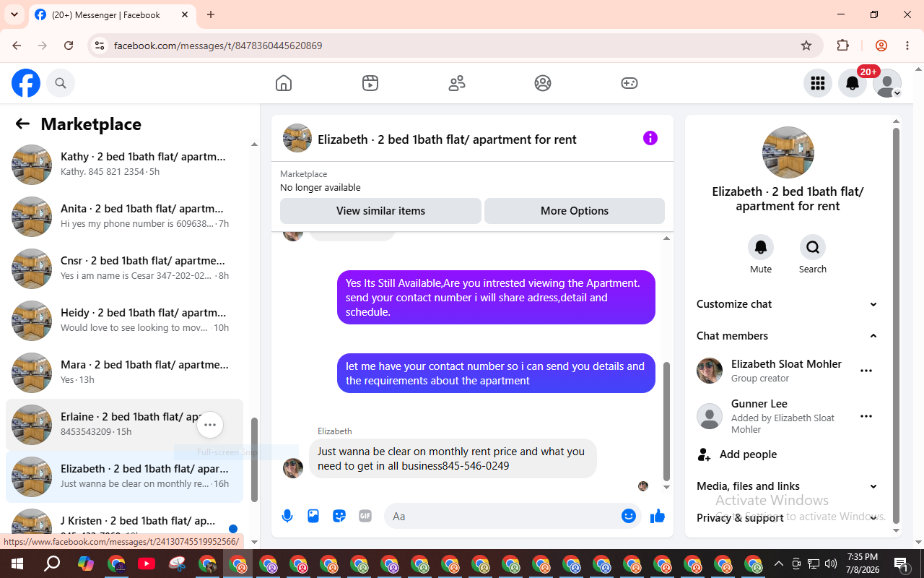
Task: Open the Facebook search magnifier
Action: [x=61, y=83]
